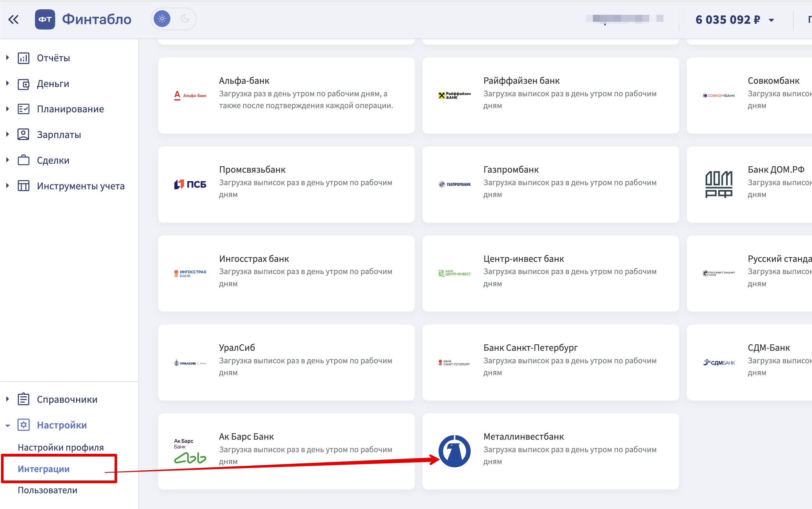Image resolution: width=812 pixels, height=509 pixels.
Task: Click the ПСБ Промсвязьбанк logo
Action: (190, 185)
